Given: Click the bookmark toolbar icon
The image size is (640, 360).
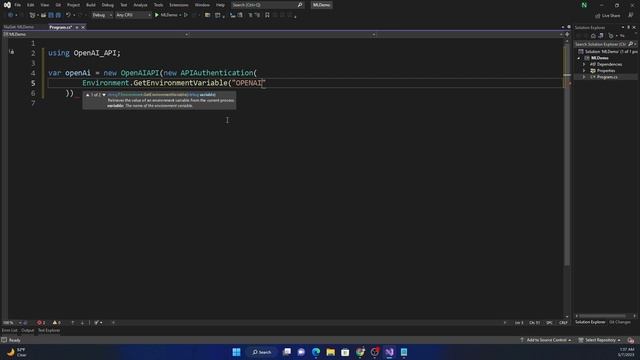Looking at the screenshot, I should point(267,15).
